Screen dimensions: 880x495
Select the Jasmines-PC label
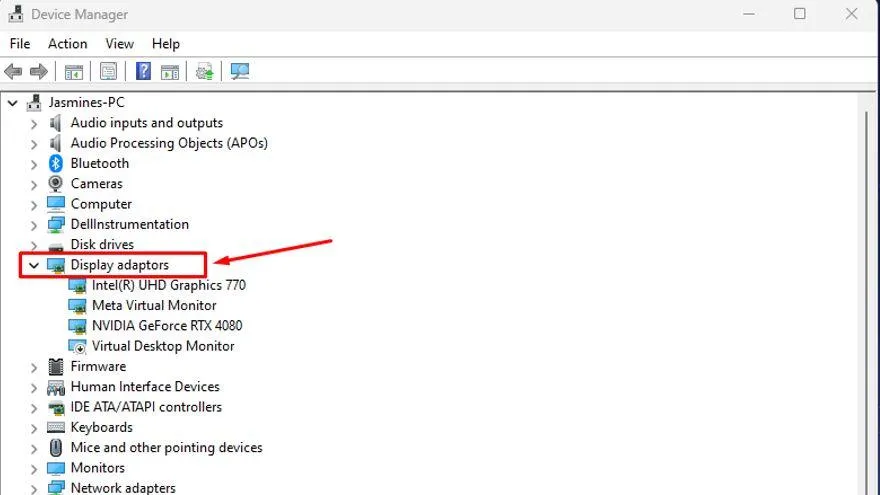[86, 102]
